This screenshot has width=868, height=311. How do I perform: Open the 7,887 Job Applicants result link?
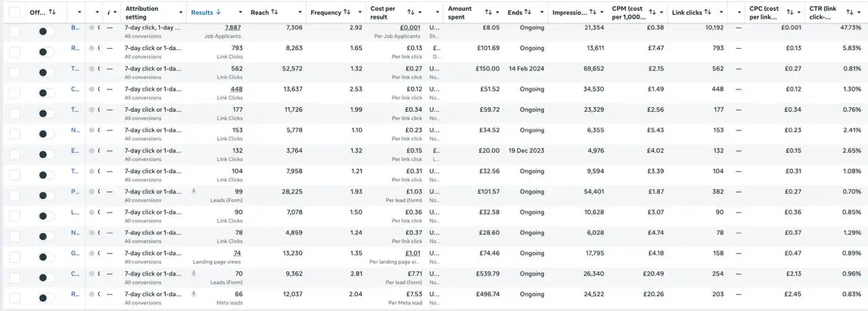point(233,27)
